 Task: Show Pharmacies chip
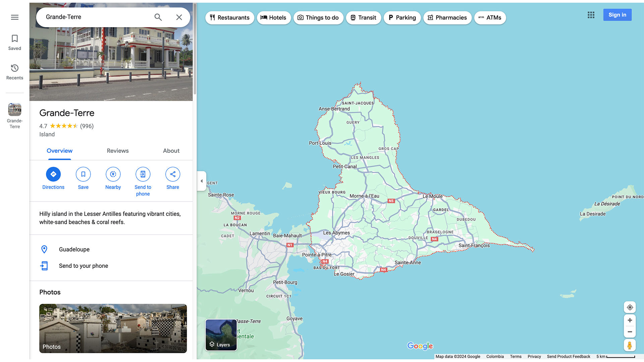click(x=447, y=17)
